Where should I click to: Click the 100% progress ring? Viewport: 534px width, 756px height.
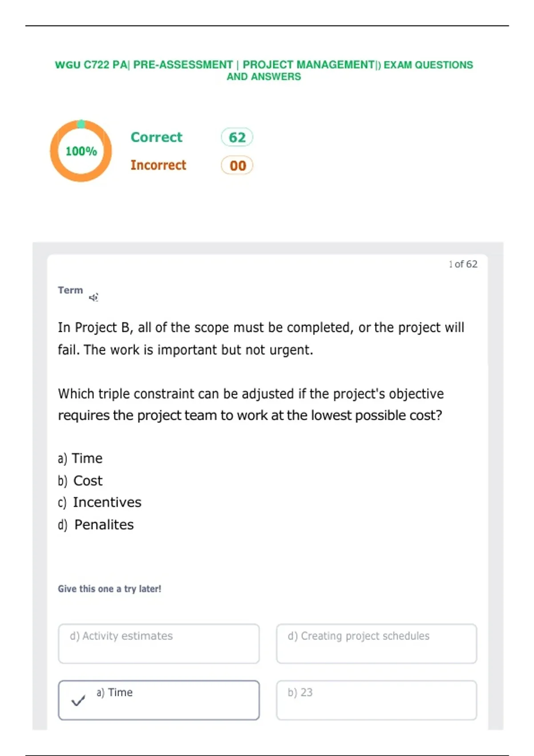[x=81, y=151]
